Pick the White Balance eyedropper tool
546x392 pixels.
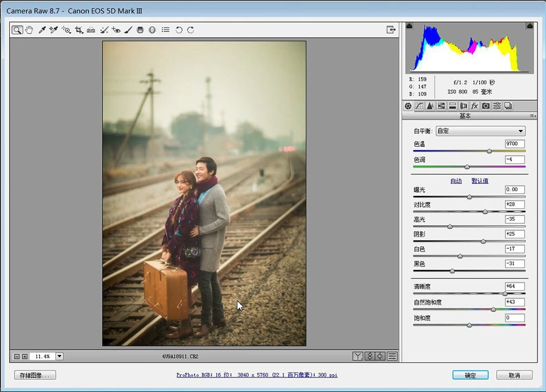coord(42,30)
